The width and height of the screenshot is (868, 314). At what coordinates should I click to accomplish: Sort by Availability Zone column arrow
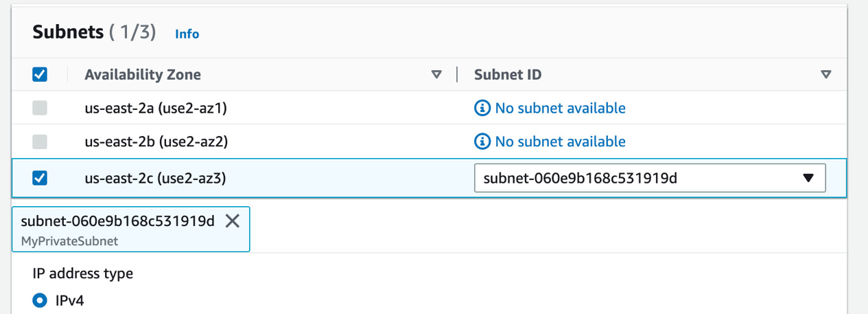tap(436, 75)
